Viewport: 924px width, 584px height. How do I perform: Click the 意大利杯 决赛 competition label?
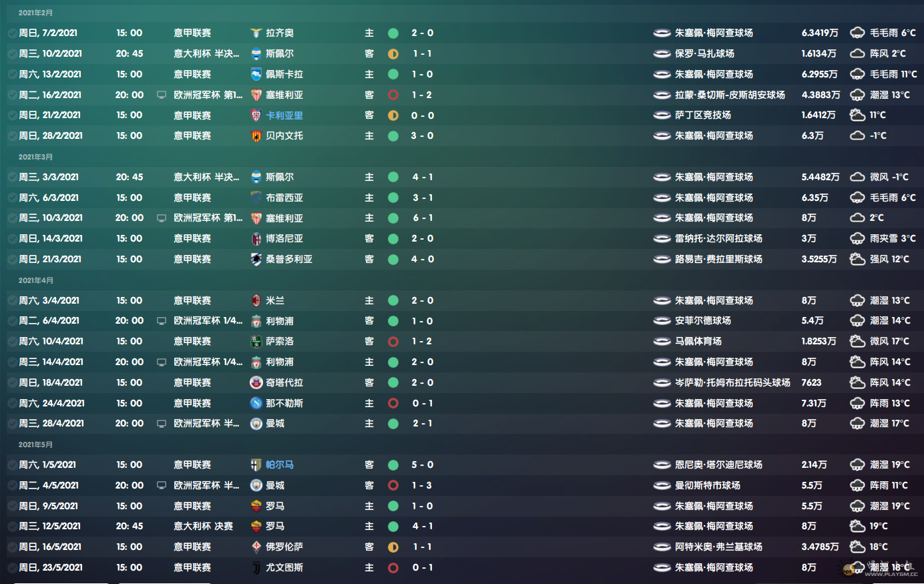[203, 526]
